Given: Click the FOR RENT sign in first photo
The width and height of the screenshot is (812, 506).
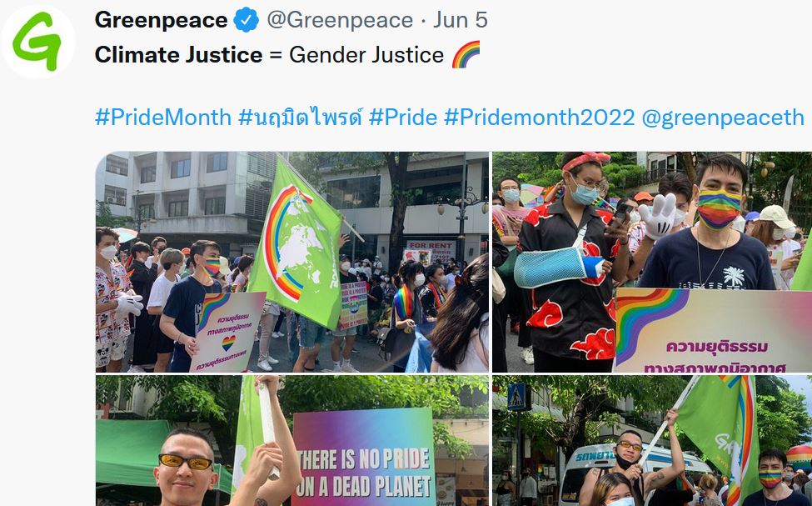Looking at the screenshot, I should (x=431, y=251).
